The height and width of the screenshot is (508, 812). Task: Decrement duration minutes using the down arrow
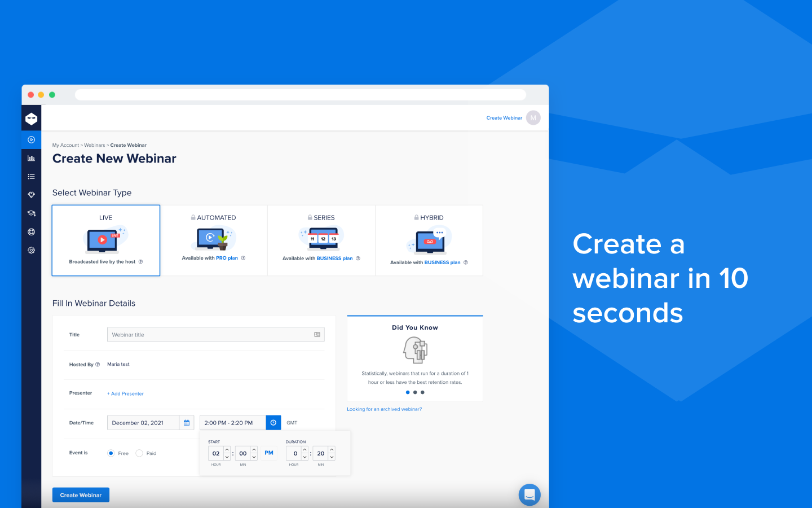332,457
